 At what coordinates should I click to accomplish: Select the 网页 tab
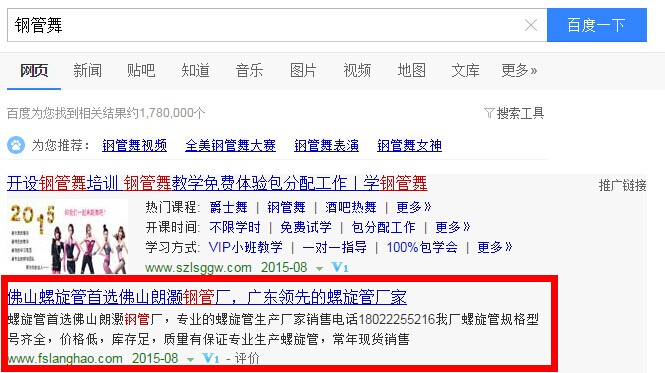(x=34, y=70)
